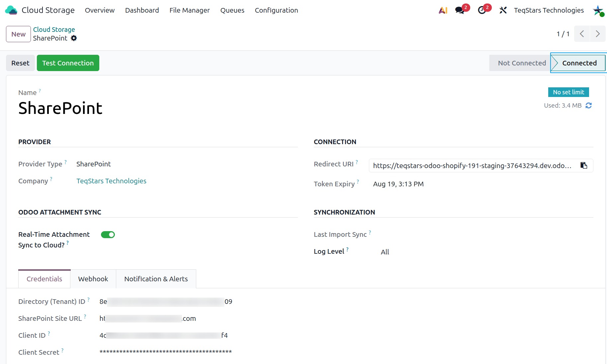Switch company via TeqStars Technologies in top bar
This screenshot has width=607, height=364.
tap(549, 10)
